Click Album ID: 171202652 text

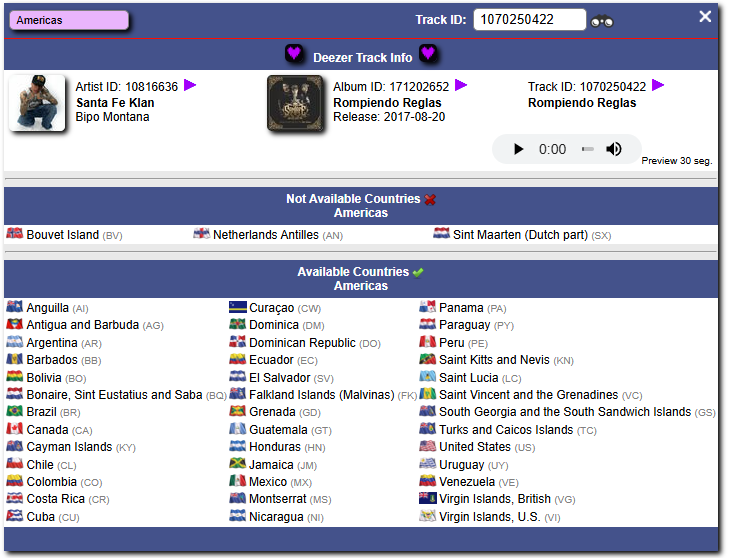click(391, 87)
